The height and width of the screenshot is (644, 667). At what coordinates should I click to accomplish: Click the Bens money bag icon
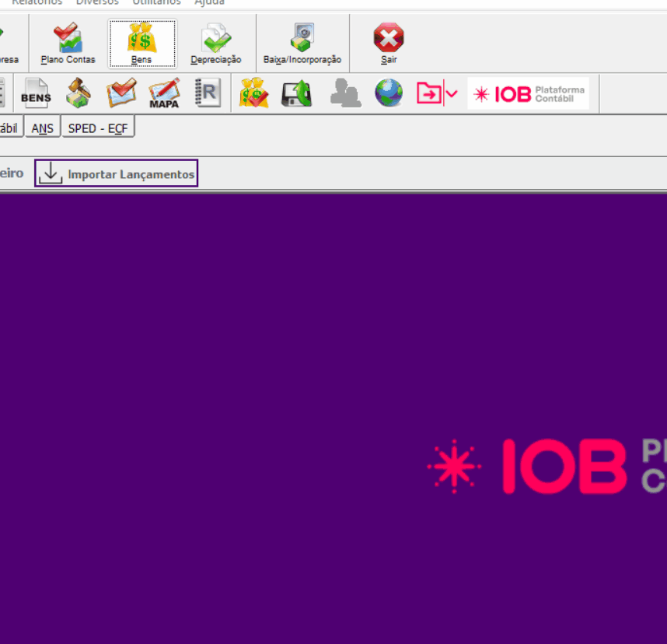pyautogui.click(x=141, y=44)
